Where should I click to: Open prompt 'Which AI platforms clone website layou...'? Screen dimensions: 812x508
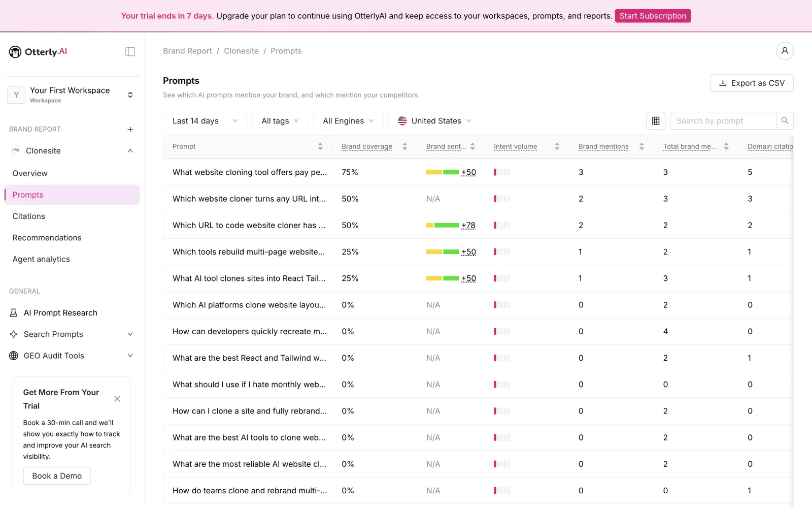tap(249, 305)
